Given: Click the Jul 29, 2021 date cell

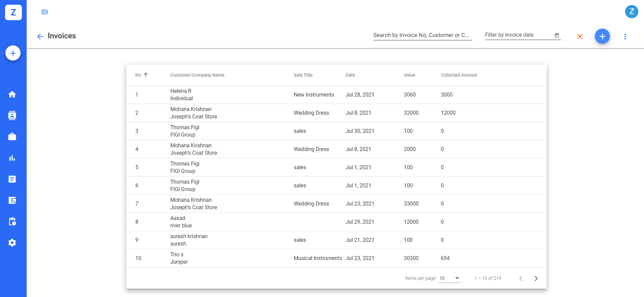Looking at the screenshot, I should coord(360,222).
